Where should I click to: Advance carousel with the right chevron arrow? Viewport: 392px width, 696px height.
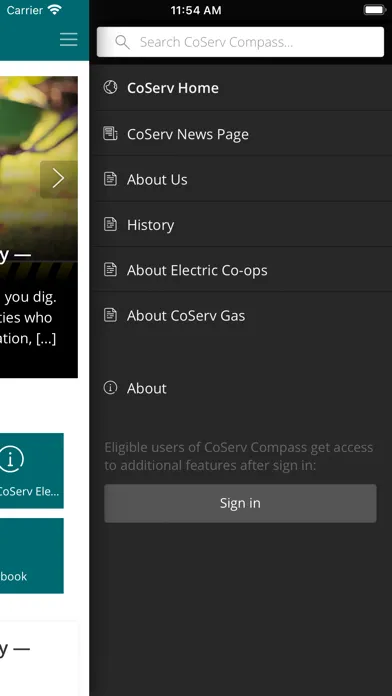pyautogui.click(x=59, y=178)
